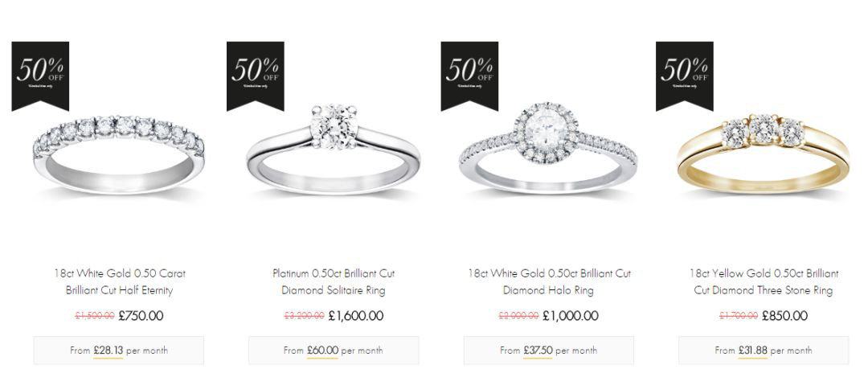
Task: Open the platinum solitaire ring image
Action: click(334, 150)
